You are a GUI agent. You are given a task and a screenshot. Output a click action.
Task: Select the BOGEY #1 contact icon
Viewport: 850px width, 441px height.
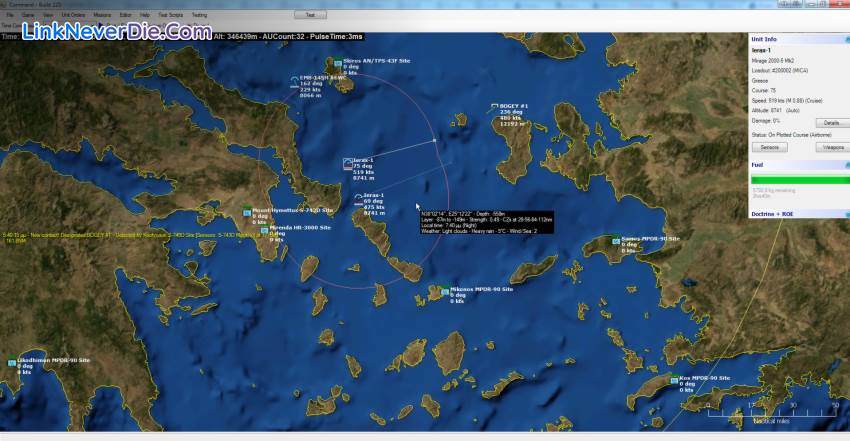[x=494, y=107]
